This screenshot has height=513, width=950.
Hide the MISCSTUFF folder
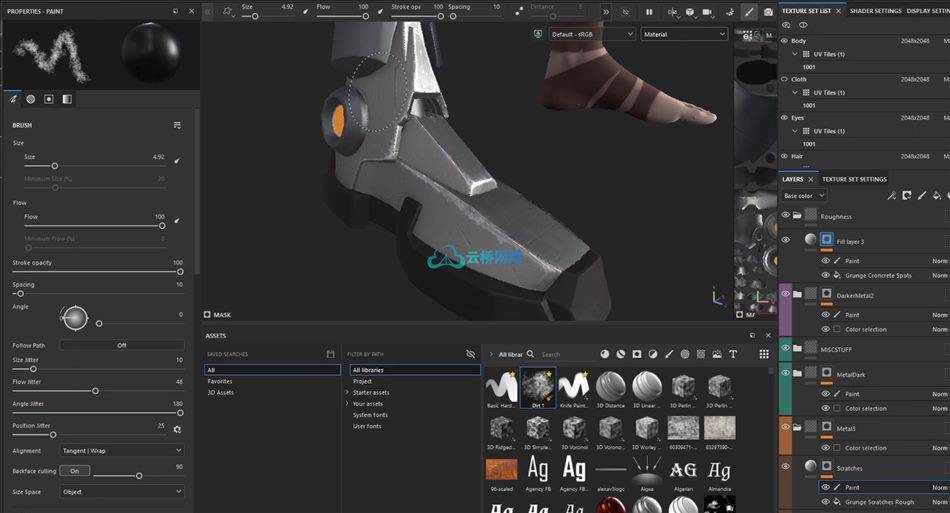(x=786, y=348)
